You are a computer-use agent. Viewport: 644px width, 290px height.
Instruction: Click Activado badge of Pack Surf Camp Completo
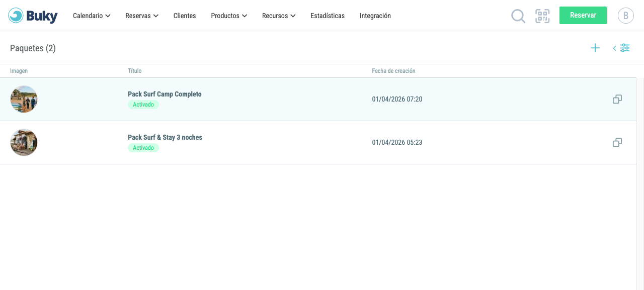coord(143,105)
